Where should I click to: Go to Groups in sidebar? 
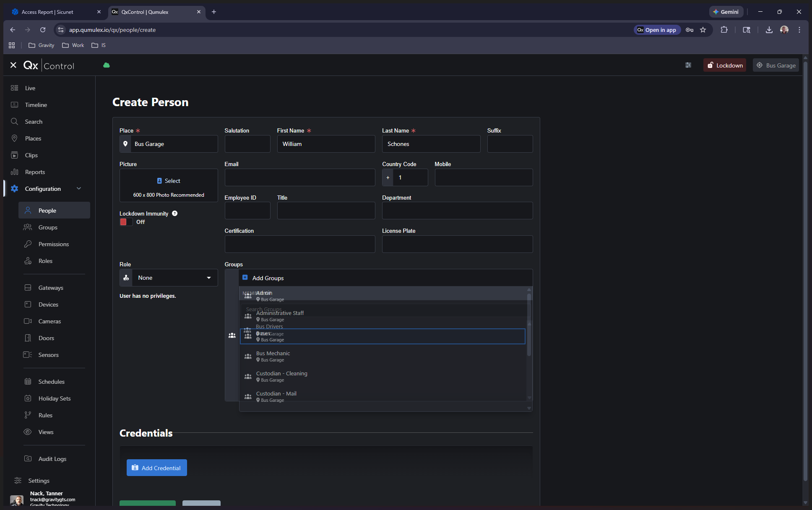tap(48, 227)
